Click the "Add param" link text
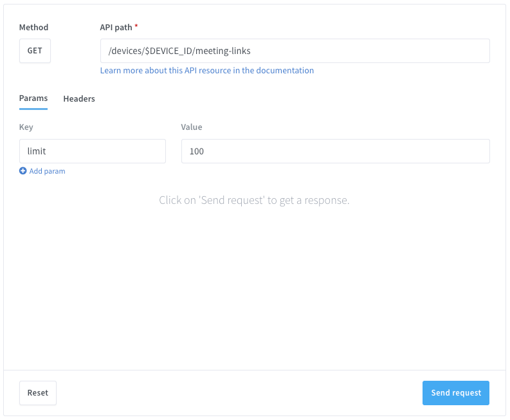Viewport: 510px width, 420px height. coord(47,171)
